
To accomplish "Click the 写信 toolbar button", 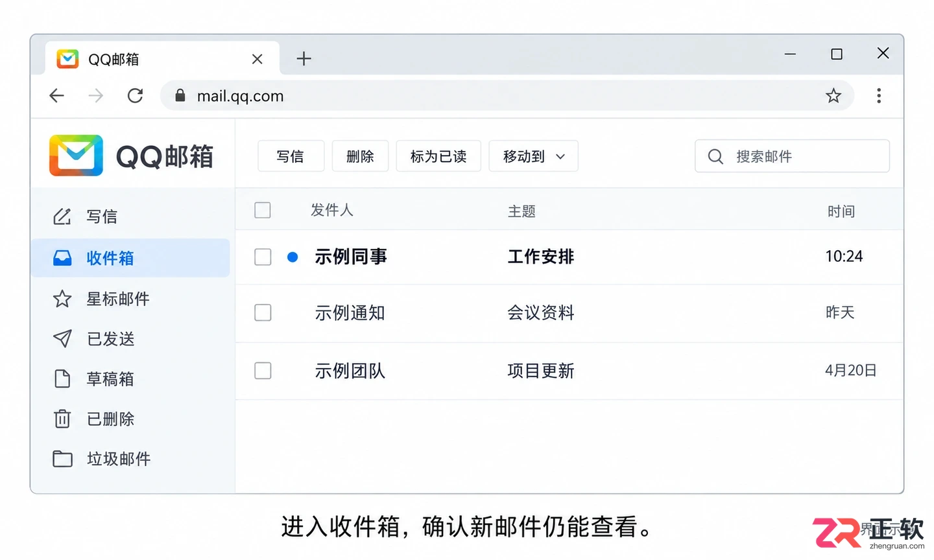I will 291,156.
